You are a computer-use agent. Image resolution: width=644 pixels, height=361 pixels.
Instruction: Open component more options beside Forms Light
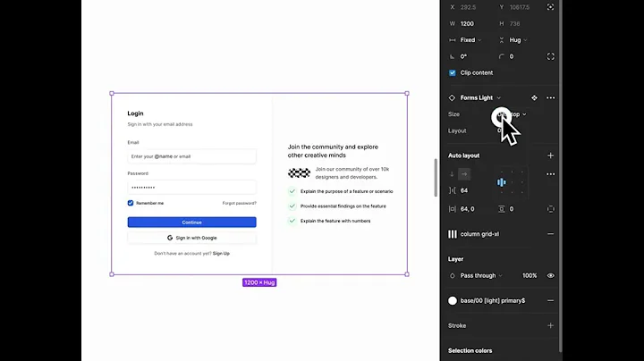pos(550,97)
